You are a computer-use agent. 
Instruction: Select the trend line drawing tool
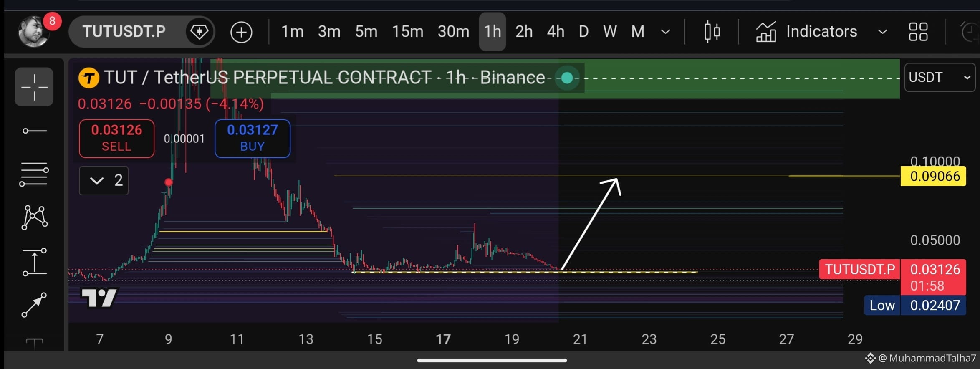(34, 131)
